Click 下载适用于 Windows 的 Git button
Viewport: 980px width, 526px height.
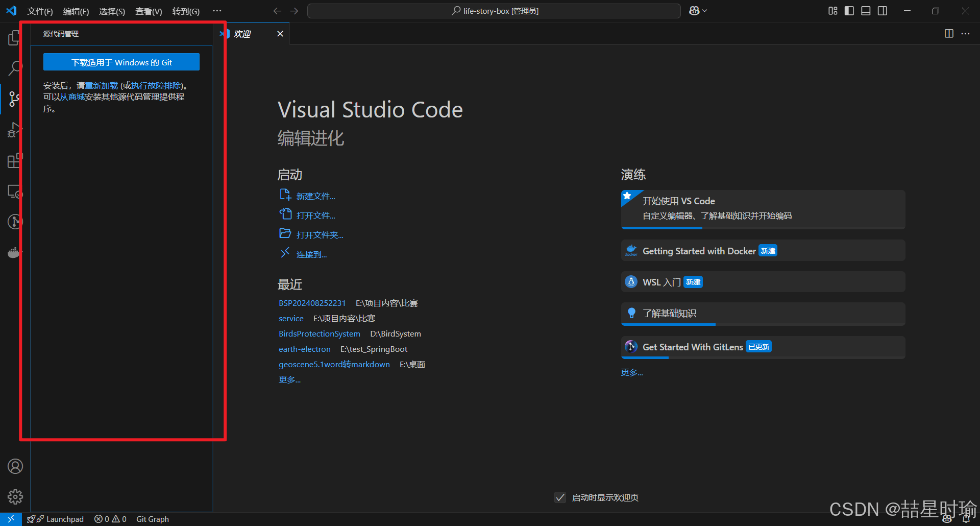121,62
